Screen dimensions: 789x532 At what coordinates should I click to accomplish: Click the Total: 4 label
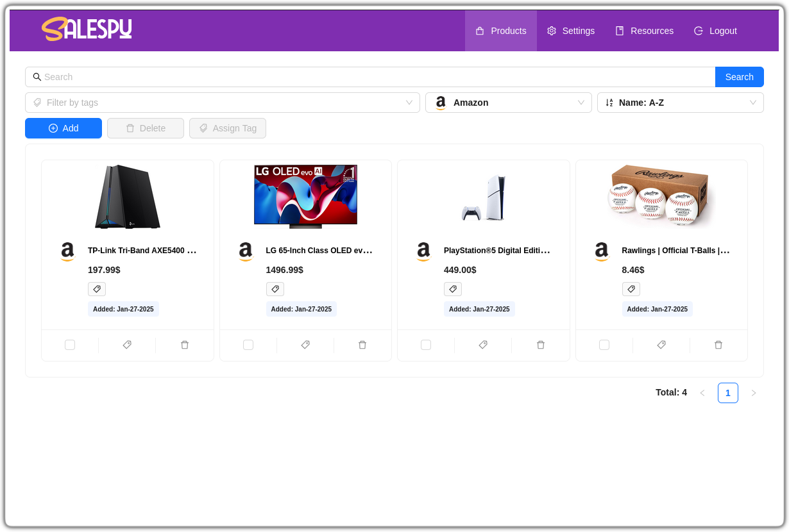pyautogui.click(x=671, y=392)
